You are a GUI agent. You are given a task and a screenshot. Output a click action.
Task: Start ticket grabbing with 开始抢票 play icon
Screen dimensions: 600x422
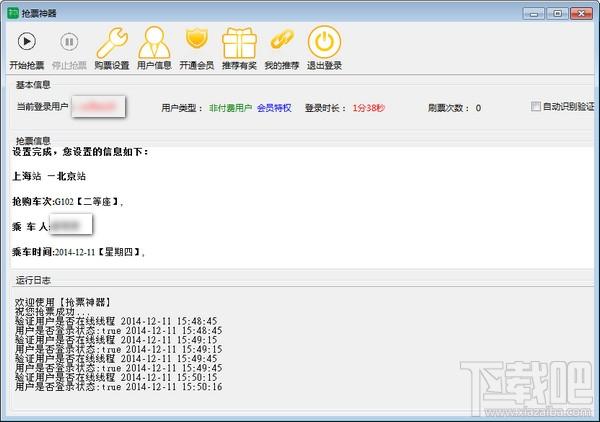click(x=27, y=41)
